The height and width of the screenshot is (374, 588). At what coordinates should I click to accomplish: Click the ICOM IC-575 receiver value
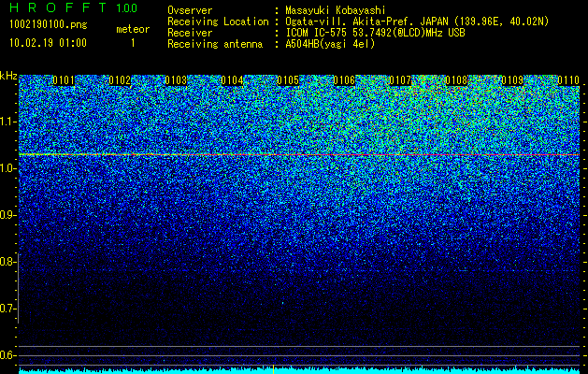[375, 33]
